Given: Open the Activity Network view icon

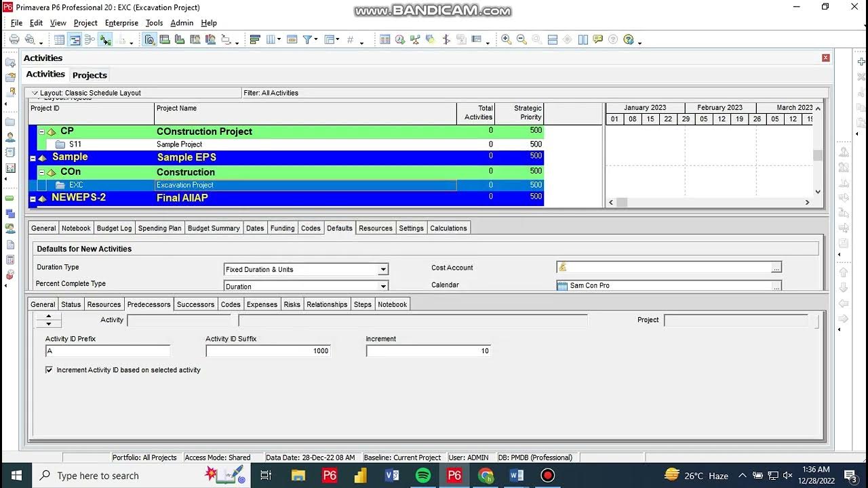Looking at the screenshot, I should click(90, 40).
